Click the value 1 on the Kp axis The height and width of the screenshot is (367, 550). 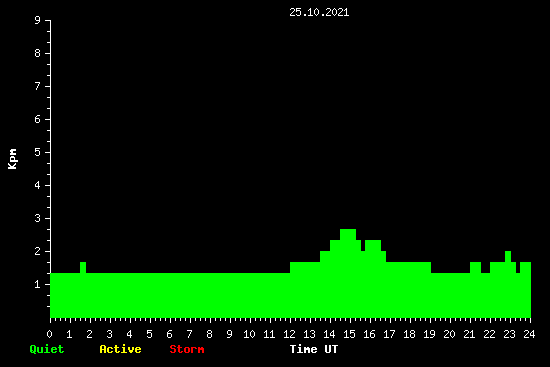click(x=38, y=284)
